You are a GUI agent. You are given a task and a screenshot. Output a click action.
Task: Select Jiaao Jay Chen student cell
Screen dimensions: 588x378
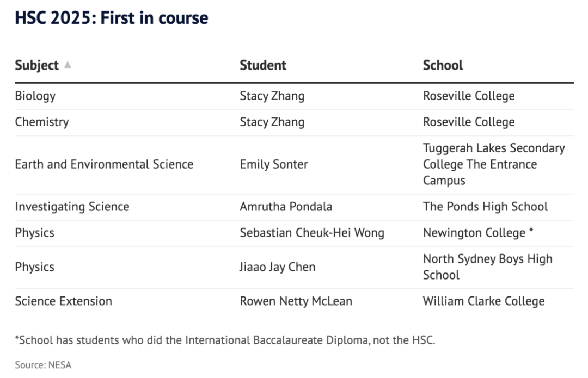(277, 267)
